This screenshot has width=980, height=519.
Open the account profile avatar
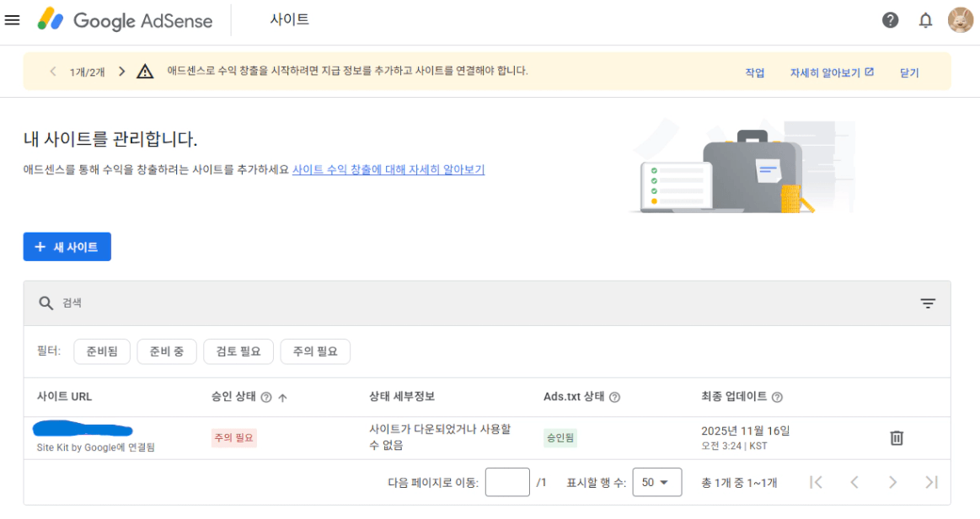pyautogui.click(x=960, y=20)
